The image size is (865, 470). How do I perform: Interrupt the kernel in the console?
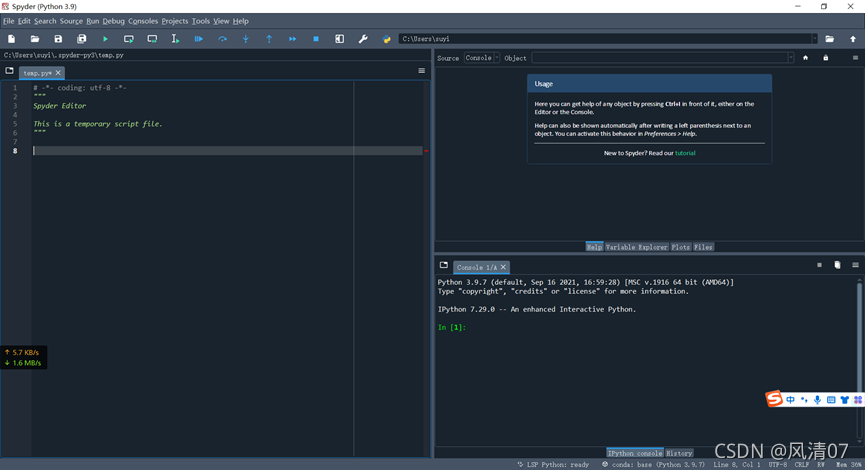pyautogui.click(x=819, y=265)
